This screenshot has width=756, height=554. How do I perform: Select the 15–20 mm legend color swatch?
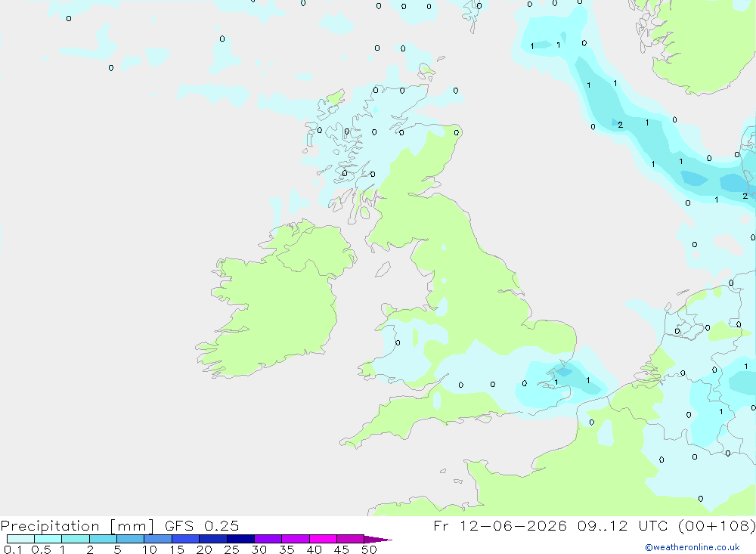(186, 539)
